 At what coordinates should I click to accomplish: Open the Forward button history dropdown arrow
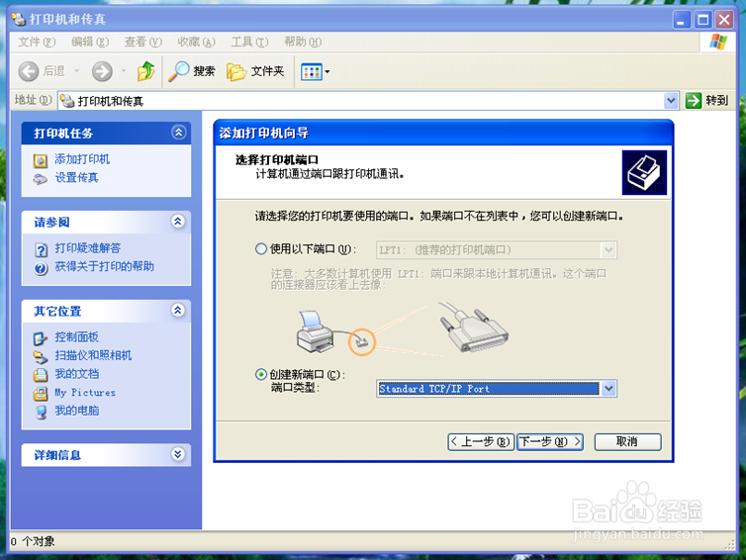(124, 71)
